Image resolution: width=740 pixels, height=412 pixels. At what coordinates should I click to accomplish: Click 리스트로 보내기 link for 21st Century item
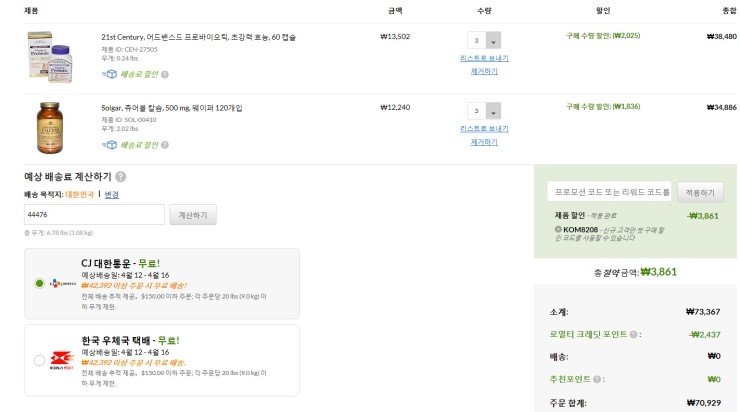click(x=484, y=59)
